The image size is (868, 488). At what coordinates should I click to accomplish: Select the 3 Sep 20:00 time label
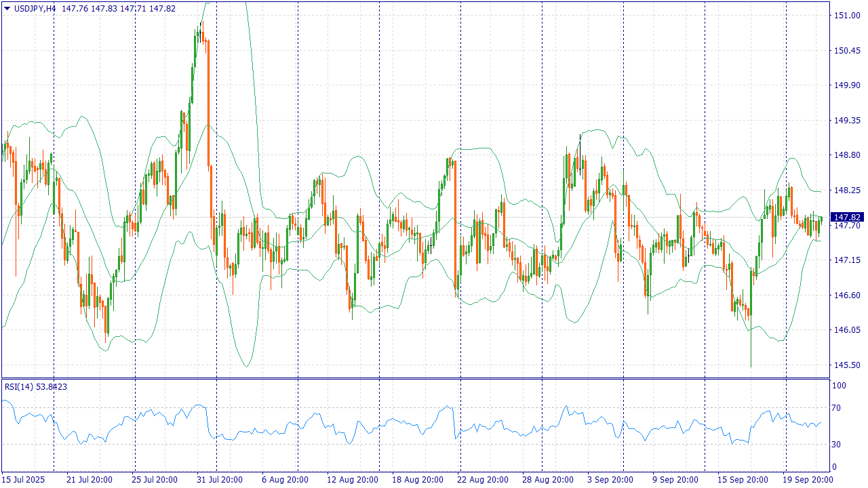click(610, 480)
